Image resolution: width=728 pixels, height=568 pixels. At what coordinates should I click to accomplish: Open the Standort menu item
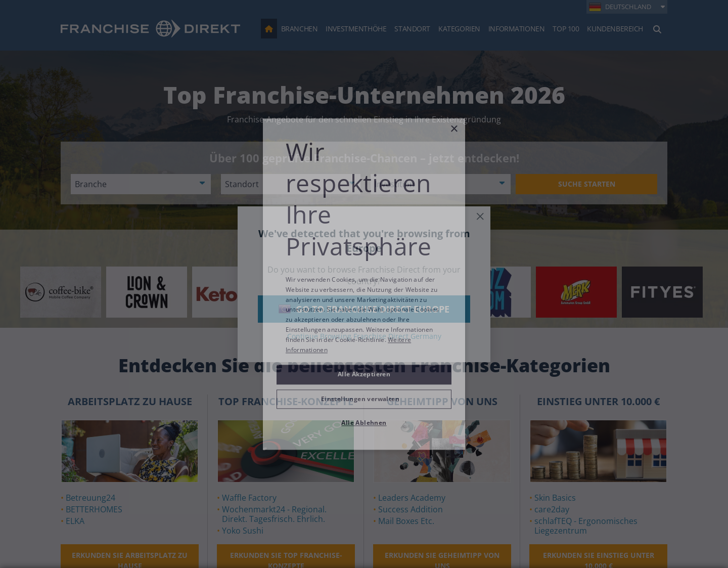click(412, 29)
